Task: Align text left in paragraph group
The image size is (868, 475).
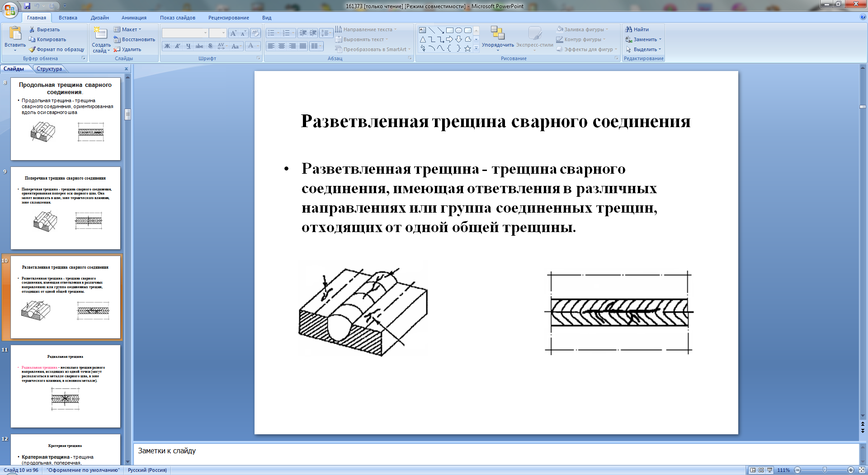Action: (271, 46)
